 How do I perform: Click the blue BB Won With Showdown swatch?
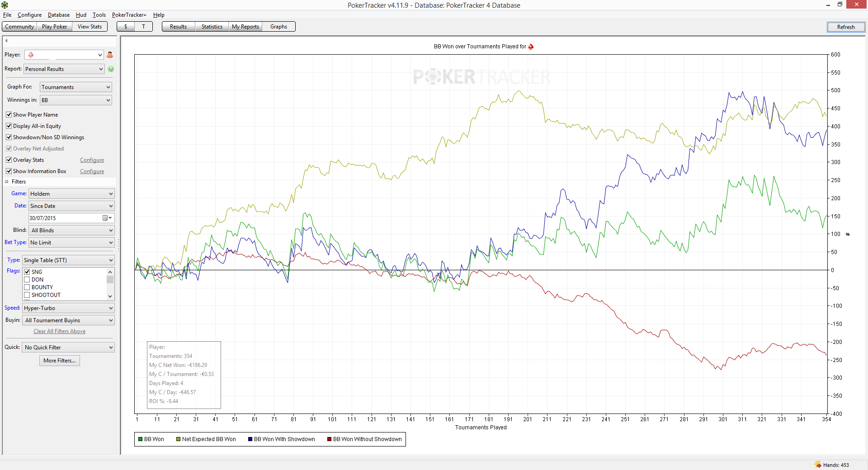point(250,439)
